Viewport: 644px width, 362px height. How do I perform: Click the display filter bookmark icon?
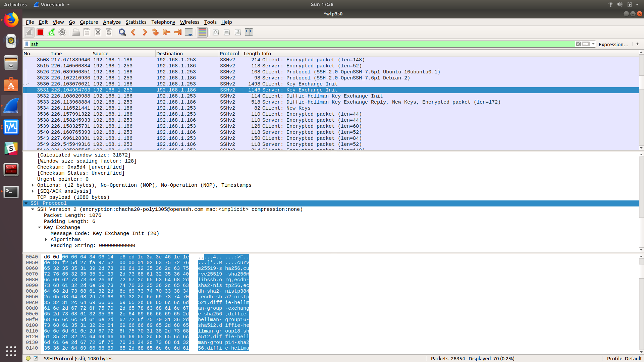click(x=27, y=44)
